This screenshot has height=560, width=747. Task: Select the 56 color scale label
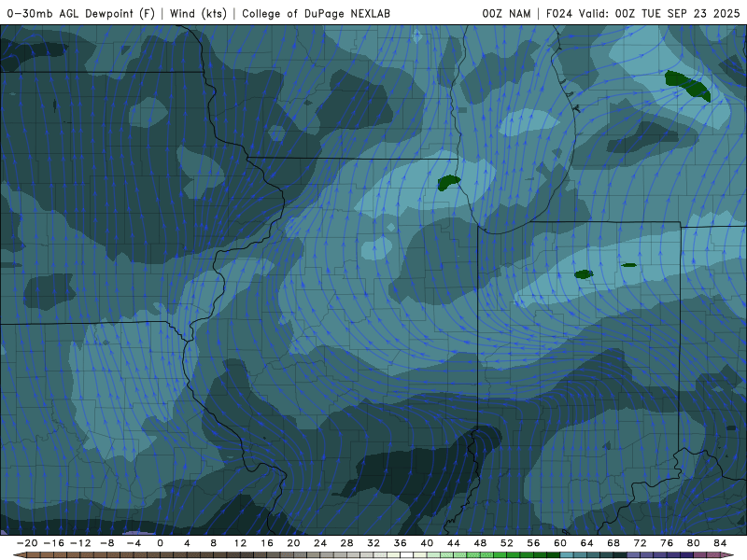[533, 543]
